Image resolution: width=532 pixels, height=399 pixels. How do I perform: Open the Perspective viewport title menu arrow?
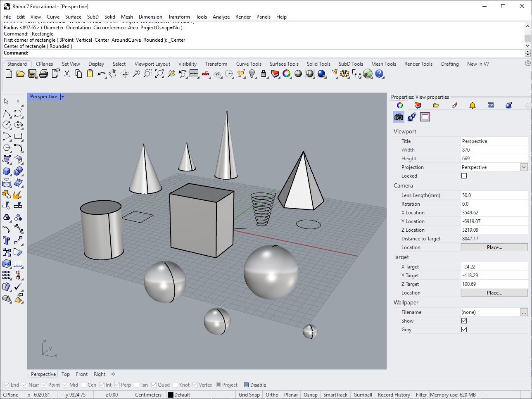point(62,97)
